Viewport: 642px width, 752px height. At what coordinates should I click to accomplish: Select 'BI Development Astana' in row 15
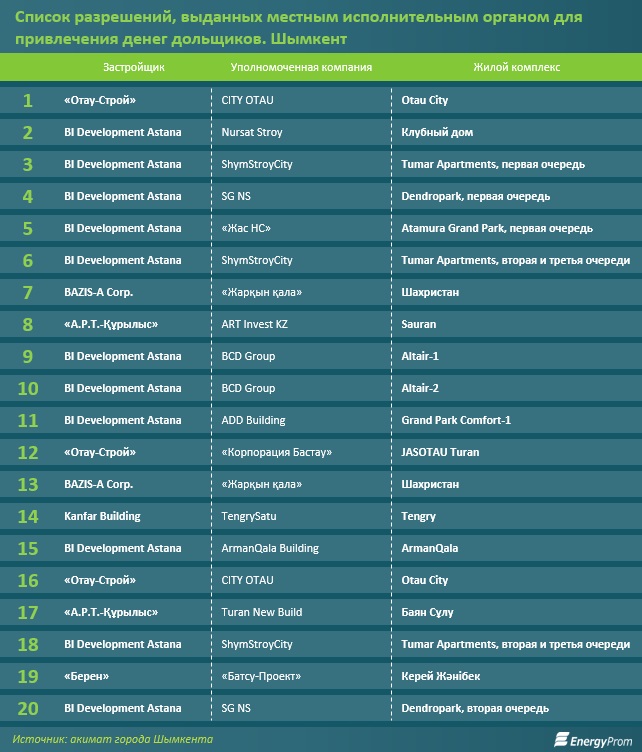pos(123,548)
